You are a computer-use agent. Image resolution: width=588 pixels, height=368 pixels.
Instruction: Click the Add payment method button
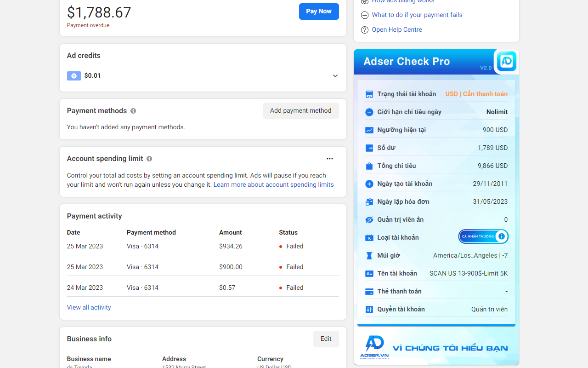pyautogui.click(x=300, y=110)
